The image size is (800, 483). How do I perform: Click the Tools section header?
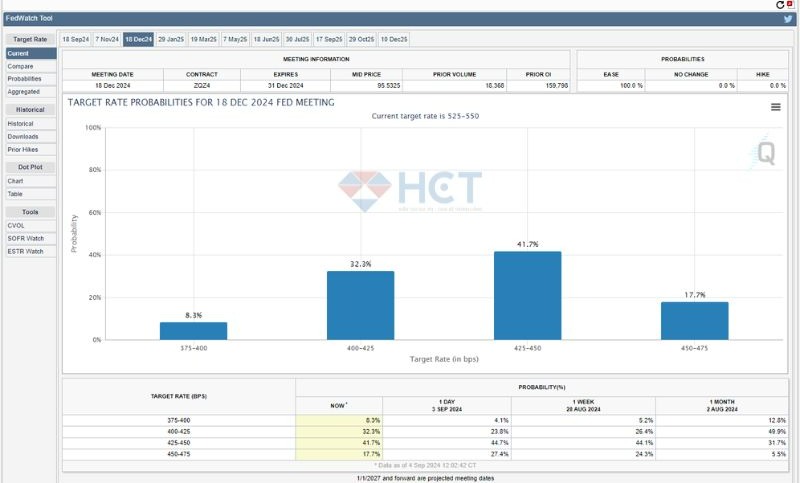pos(30,212)
